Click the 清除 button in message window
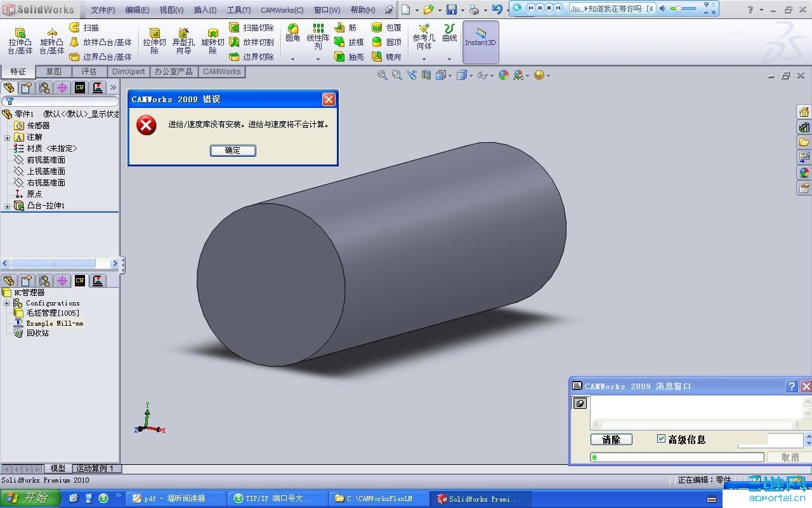 (612, 439)
